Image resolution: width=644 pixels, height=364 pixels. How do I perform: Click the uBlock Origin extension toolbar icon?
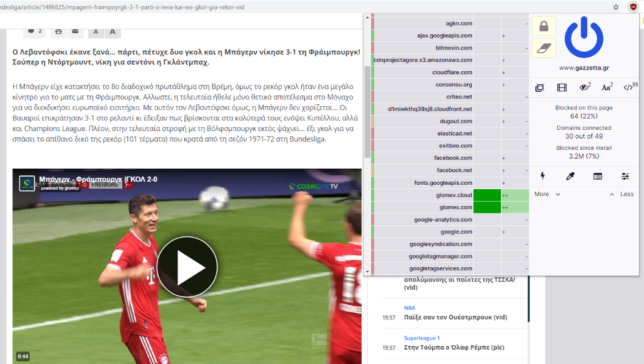[x=633, y=7]
